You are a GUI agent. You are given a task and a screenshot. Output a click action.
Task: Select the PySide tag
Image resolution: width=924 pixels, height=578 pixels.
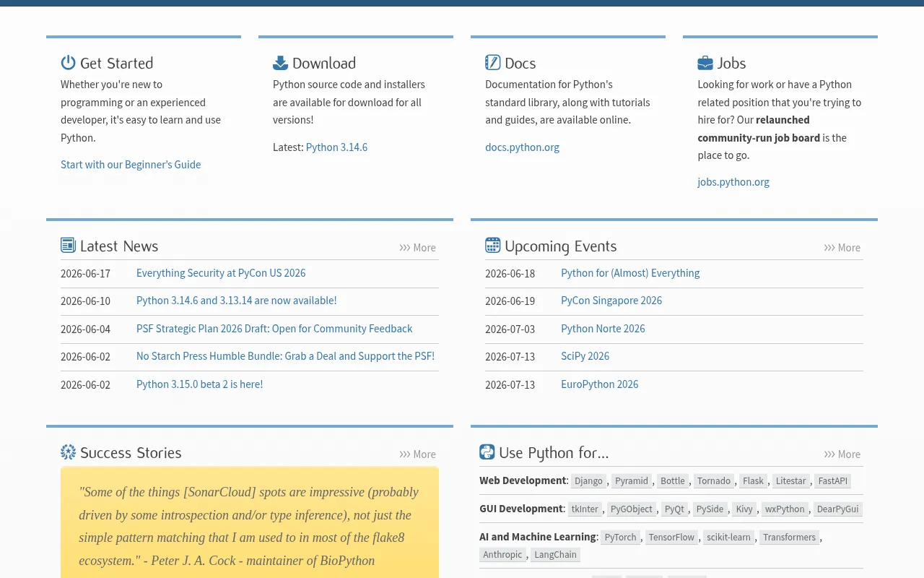coord(710,509)
